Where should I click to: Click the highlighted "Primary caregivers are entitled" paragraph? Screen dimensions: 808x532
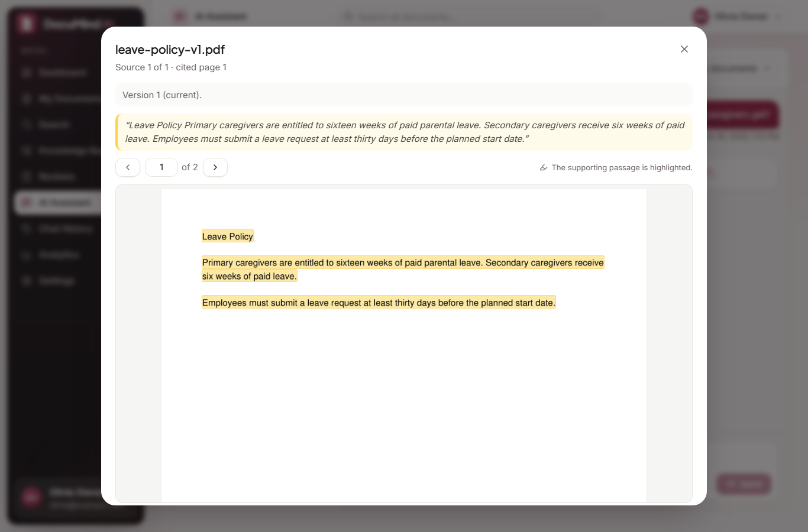(403, 269)
